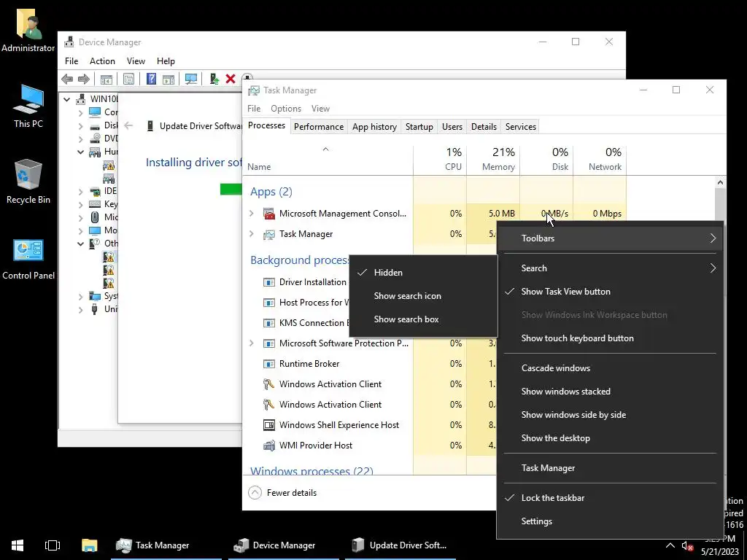Switch to Device Manager taskbar button
Screen dimensions: 747x560
point(284,545)
